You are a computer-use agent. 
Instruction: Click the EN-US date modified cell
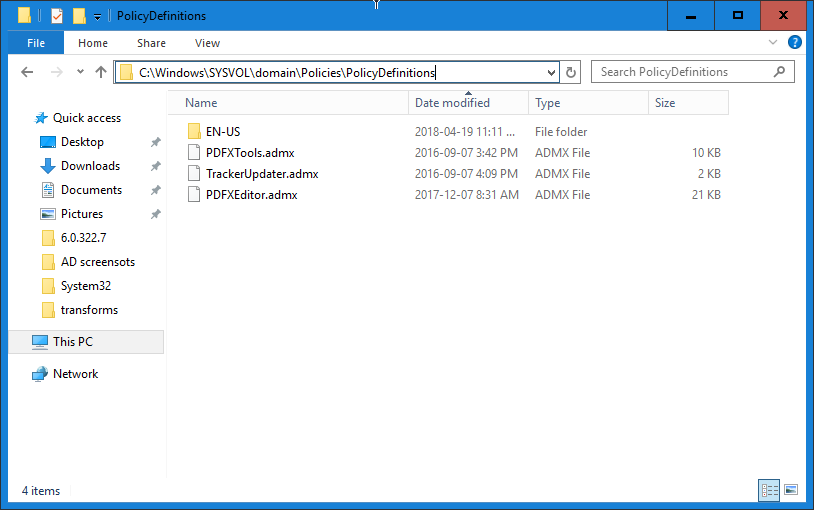(465, 132)
